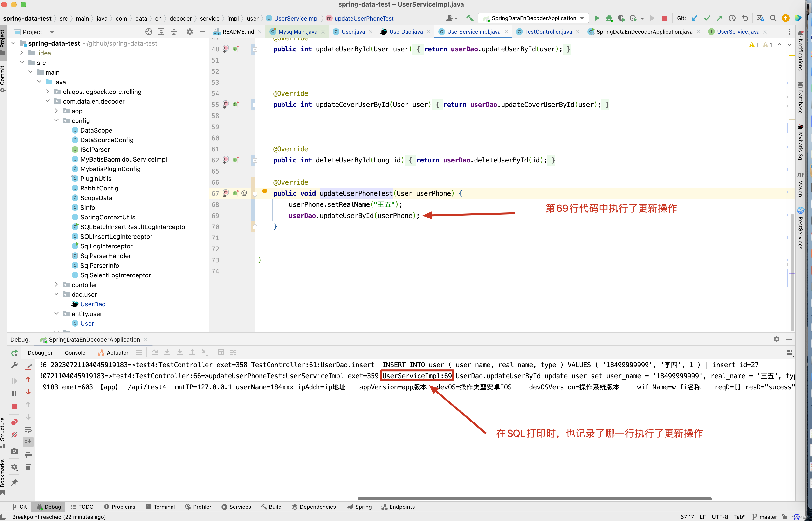Close the SpringDataEnDecoderApplication debug session tab
The width and height of the screenshot is (812, 521).
coord(146,340)
